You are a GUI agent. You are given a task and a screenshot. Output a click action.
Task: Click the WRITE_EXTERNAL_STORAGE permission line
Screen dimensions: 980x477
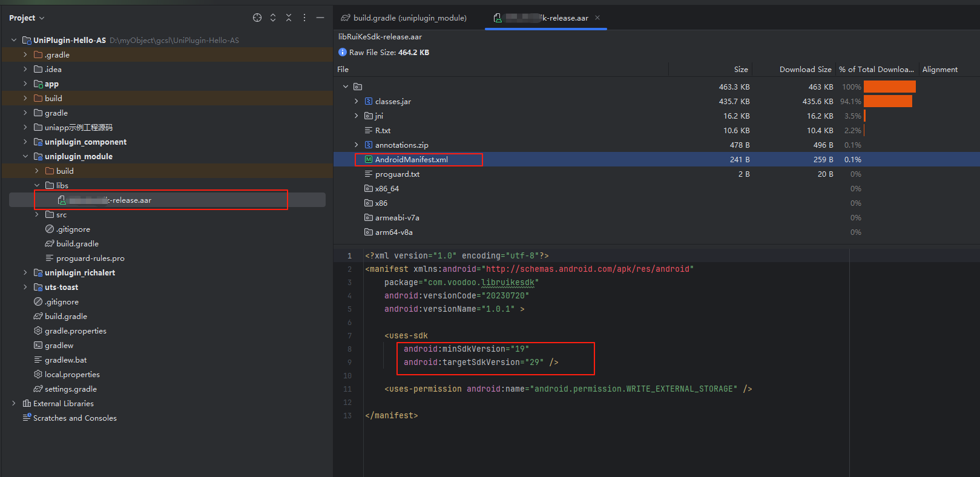[x=568, y=389]
